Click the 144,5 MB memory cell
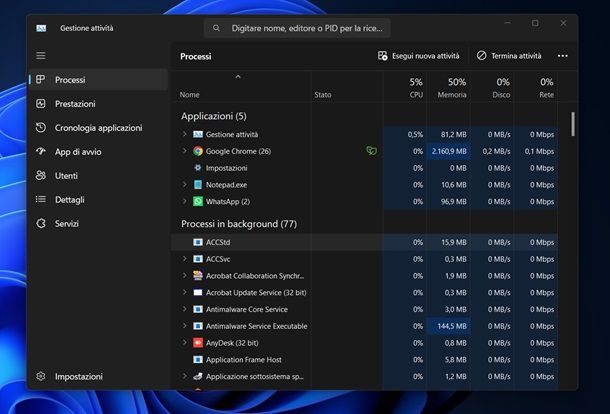This screenshot has height=414, width=610. coord(448,326)
